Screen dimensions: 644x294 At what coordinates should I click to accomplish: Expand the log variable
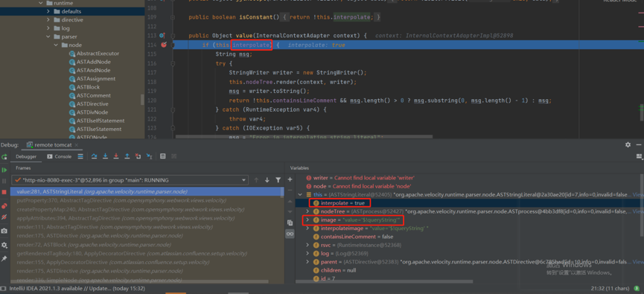tap(307, 253)
